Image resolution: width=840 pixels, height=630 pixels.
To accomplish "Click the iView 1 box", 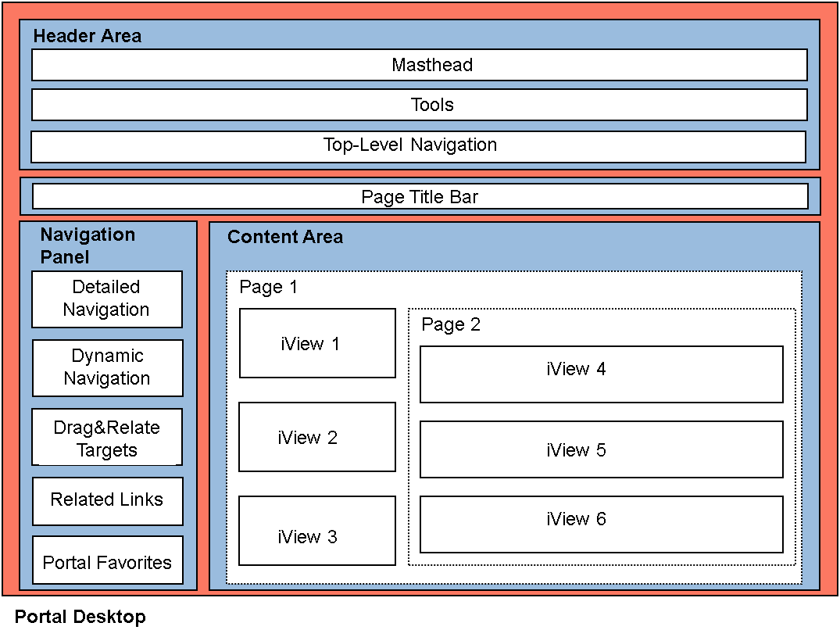I will pyautogui.click(x=317, y=343).
